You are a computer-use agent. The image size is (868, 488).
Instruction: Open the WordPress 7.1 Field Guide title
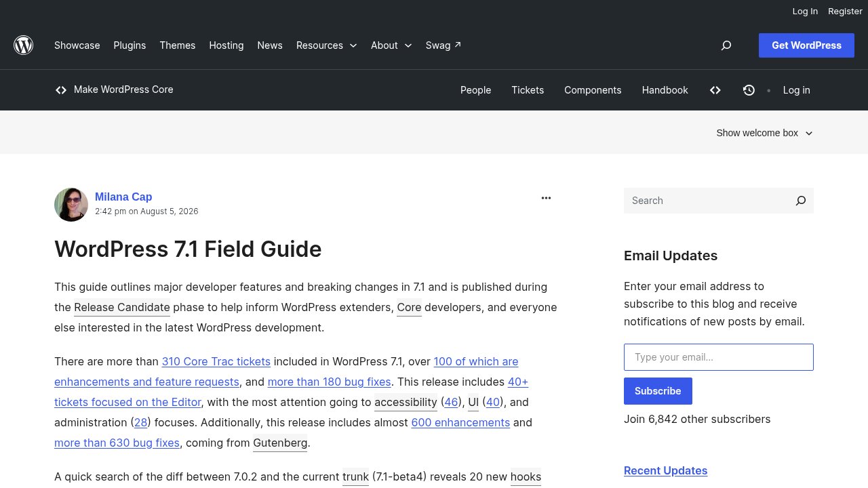(x=188, y=249)
